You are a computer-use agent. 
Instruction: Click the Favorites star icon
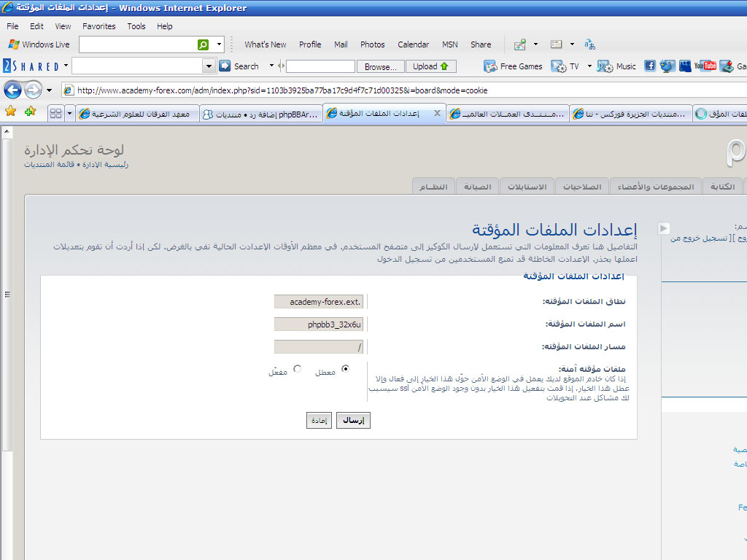click(10, 112)
